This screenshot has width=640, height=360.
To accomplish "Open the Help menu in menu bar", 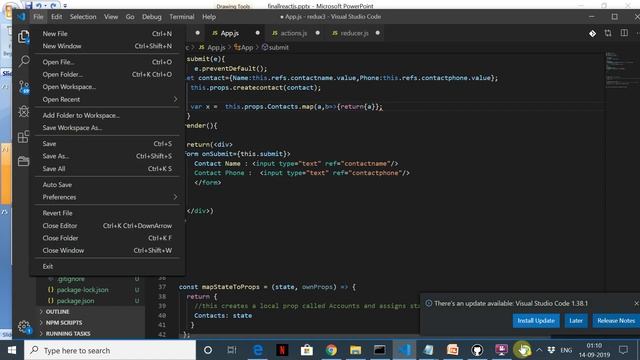I will coord(209,17).
